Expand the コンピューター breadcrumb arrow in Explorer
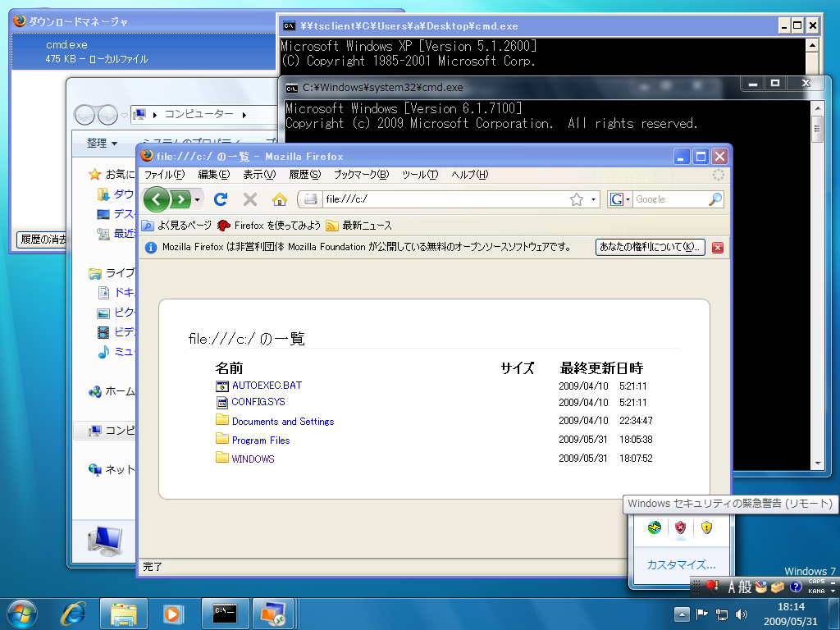This screenshot has width=840, height=630. click(x=244, y=115)
